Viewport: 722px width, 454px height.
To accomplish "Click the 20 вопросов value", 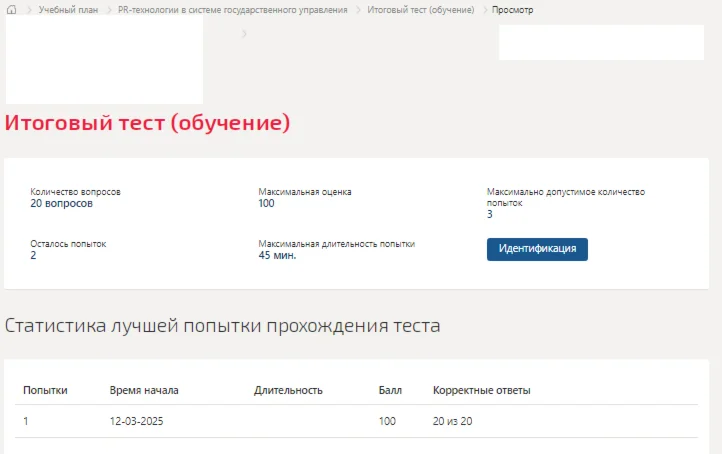I will coord(62,203).
